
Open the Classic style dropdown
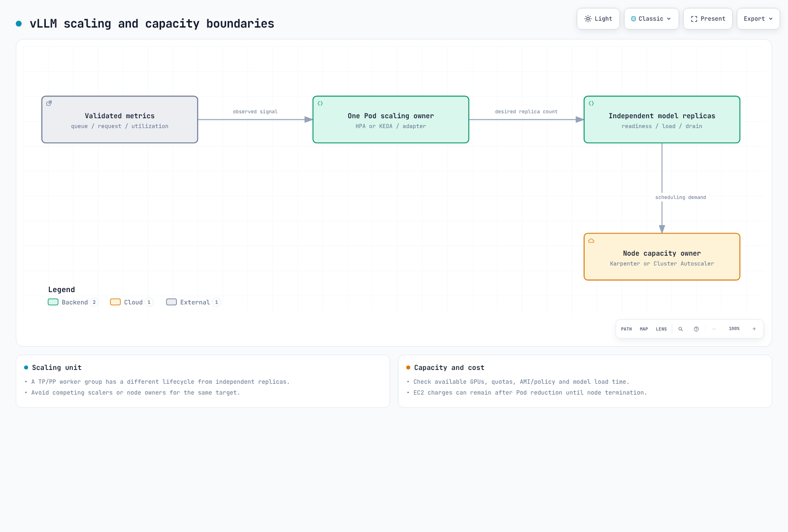click(651, 19)
